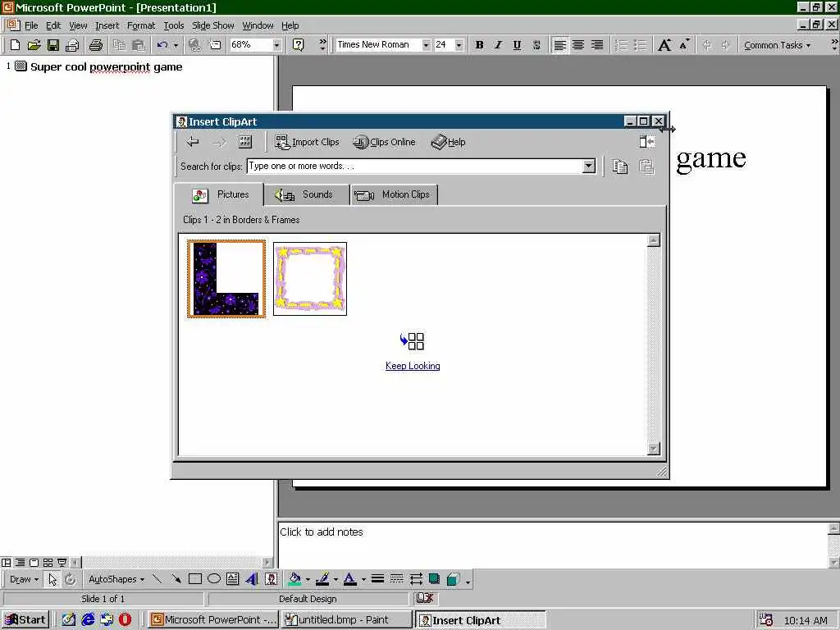
Task: Switch to the Sounds tab
Action: pos(307,194)
